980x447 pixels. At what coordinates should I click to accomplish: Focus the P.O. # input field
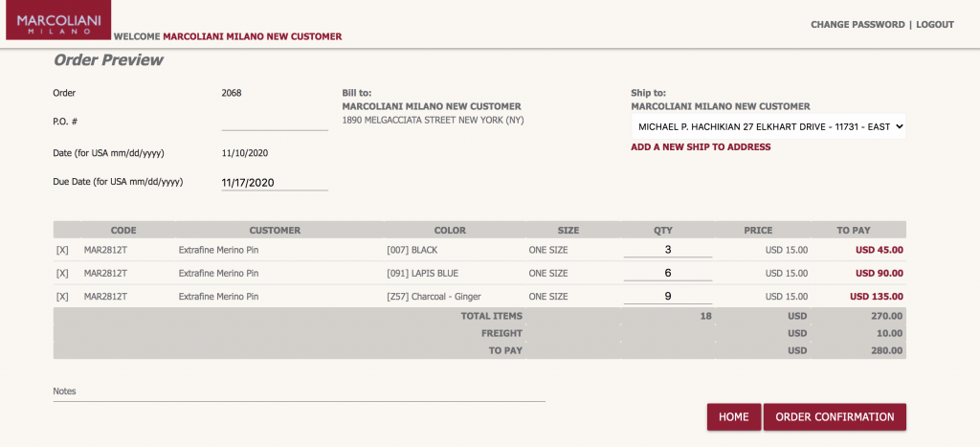[275, 122]
